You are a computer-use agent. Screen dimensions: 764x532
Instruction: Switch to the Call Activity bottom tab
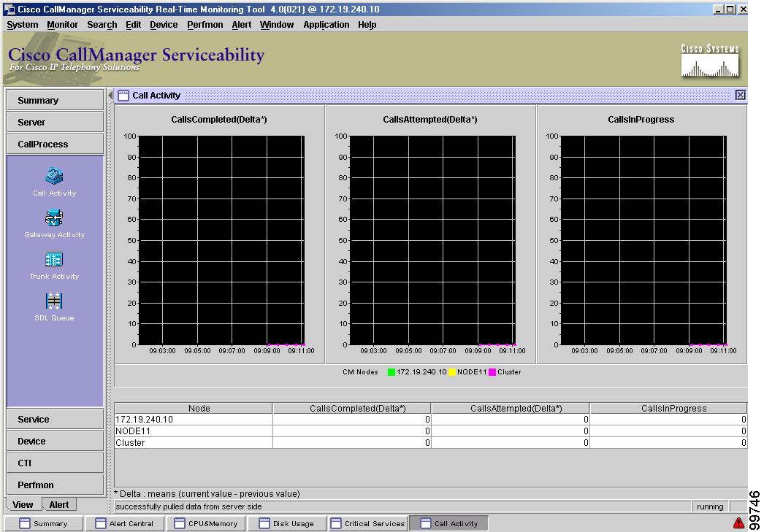(448, 524)
